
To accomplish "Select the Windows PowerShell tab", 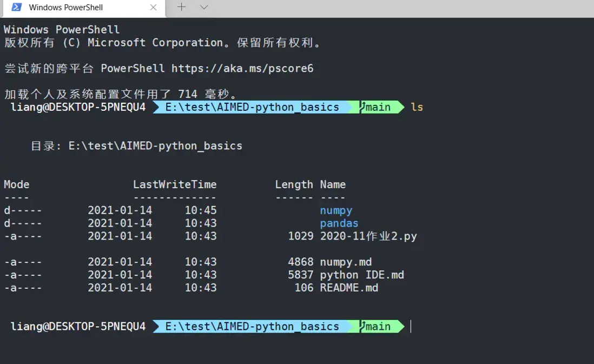I will (84, 8).
